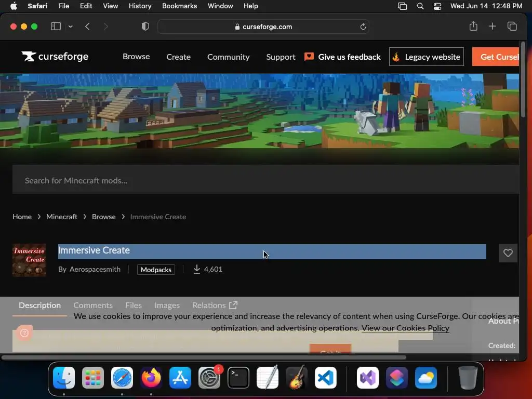
Task: Switch to the Files tab
Action: (x=134, y=305)
